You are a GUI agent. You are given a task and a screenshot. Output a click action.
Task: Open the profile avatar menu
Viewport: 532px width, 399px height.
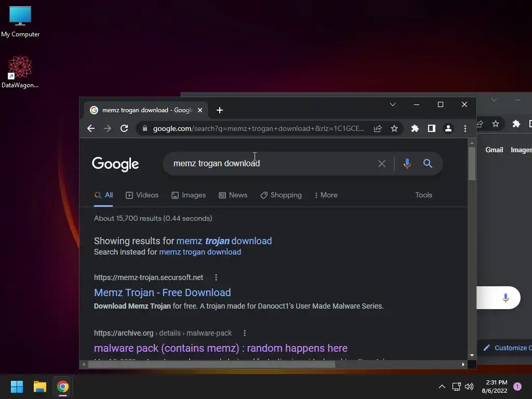point(448,129)
